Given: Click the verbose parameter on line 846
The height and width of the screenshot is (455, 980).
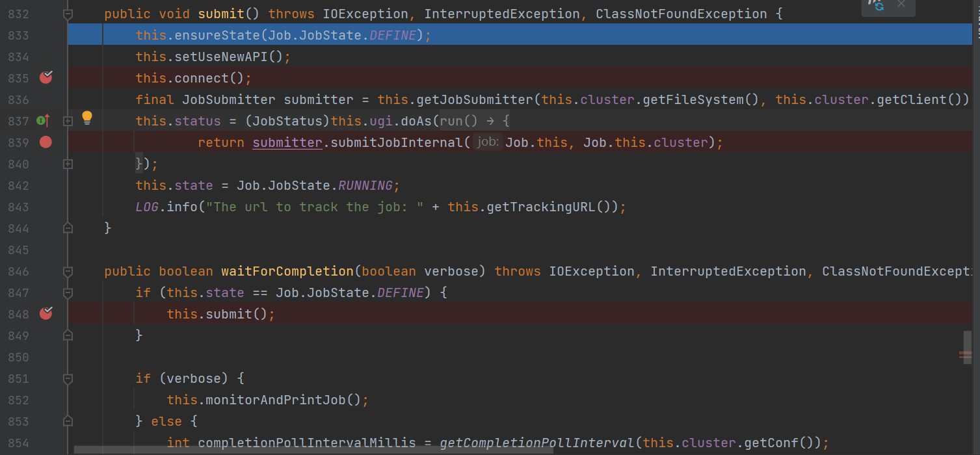Looking at the screenshot, I should click(x=451, y=271).
